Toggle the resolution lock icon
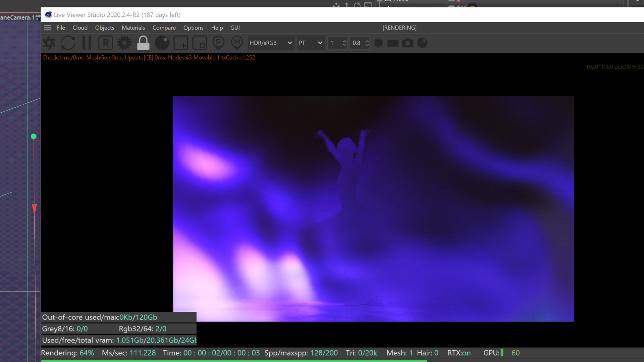 pos(143,43)
